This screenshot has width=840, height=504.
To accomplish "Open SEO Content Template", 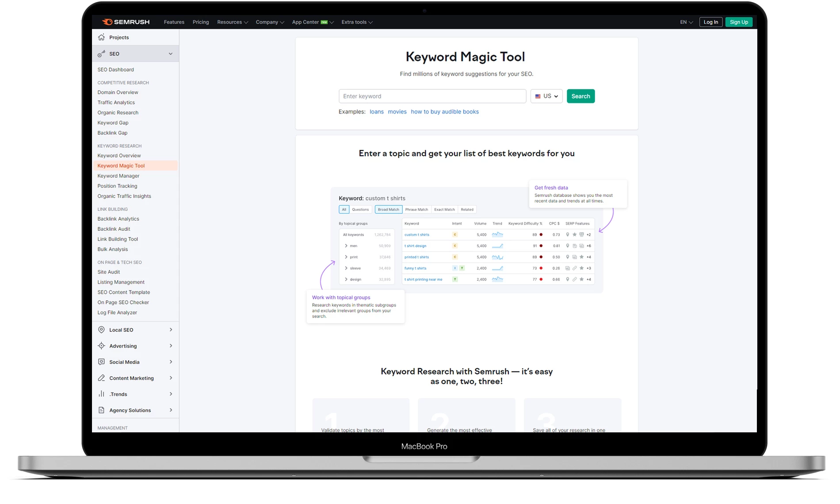I will click(x=124, y=292).
